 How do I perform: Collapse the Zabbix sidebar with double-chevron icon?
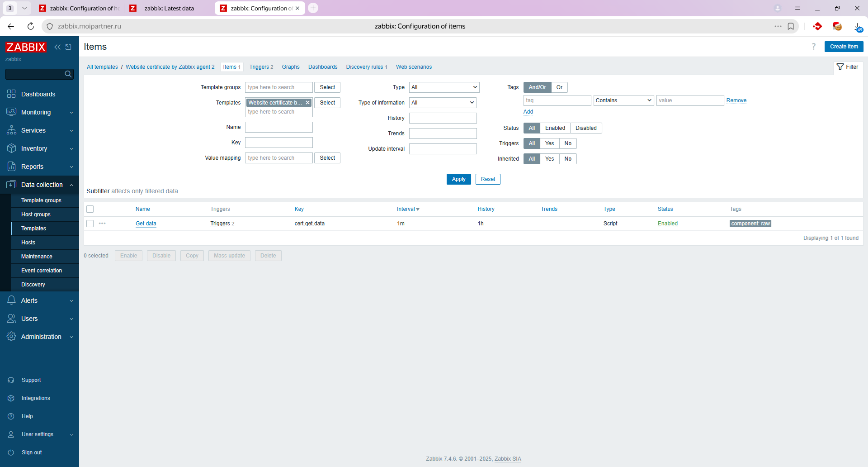tap(57, 47)
